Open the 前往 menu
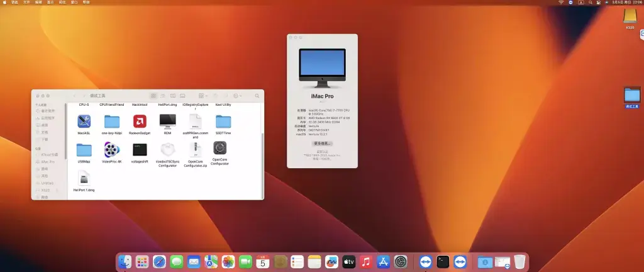 [62, 3]
